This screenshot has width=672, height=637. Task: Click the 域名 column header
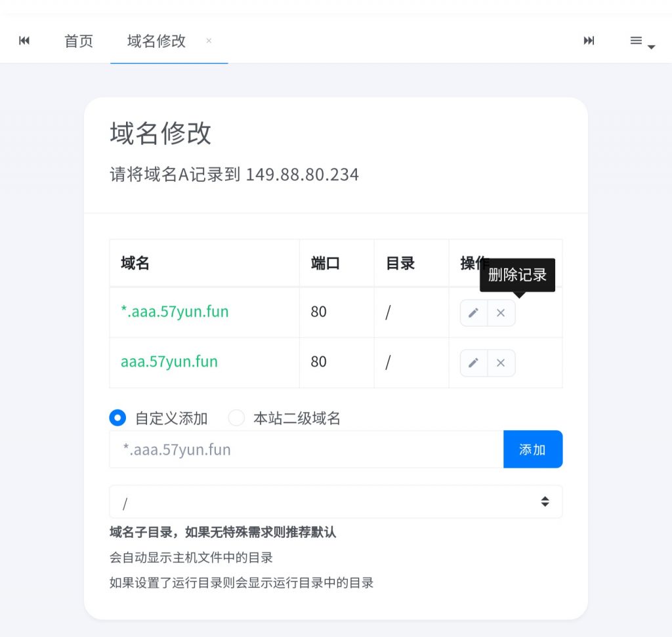click(x=135, y=263)
